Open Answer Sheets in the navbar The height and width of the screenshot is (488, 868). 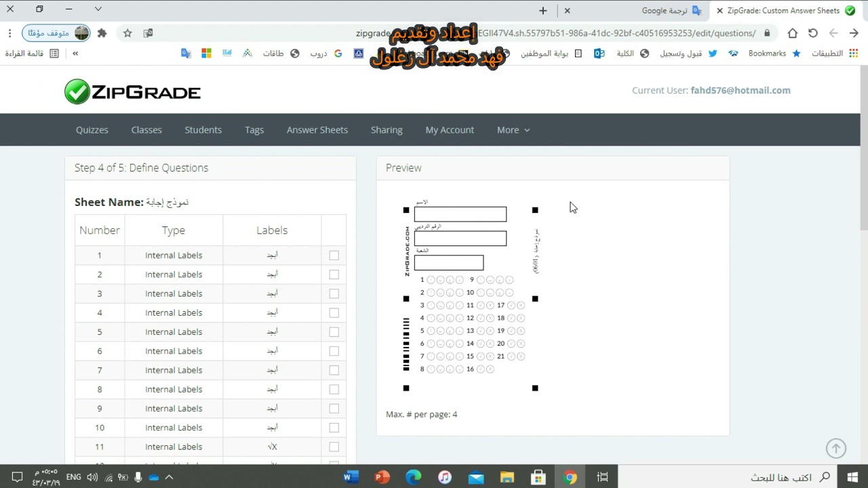pyautogui.click(x=317, y=129)
